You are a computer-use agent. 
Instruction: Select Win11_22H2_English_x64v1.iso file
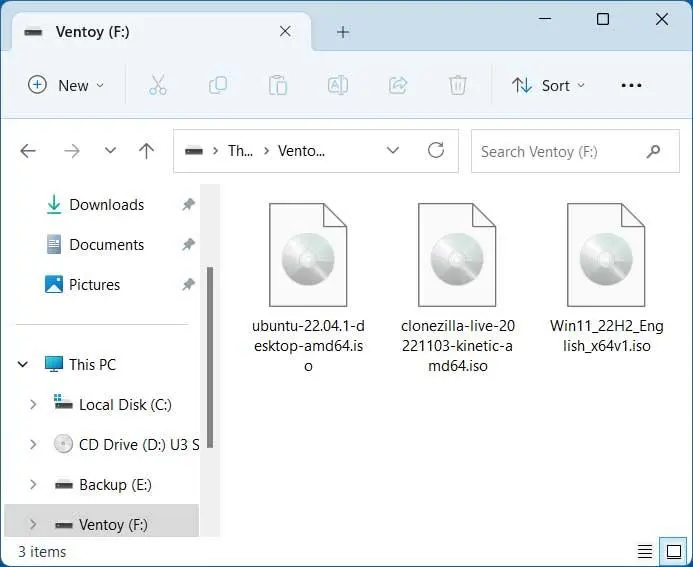click(606, 278)
